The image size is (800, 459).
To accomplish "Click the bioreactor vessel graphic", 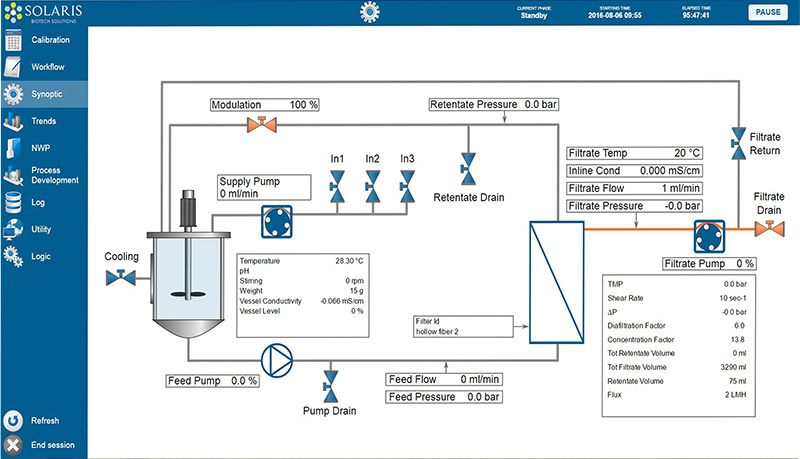I will [189, 284].
